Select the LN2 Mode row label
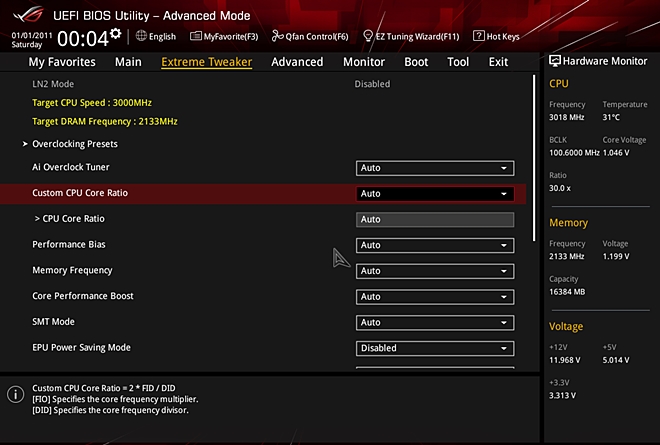660x445 pixels. [53, 84]
